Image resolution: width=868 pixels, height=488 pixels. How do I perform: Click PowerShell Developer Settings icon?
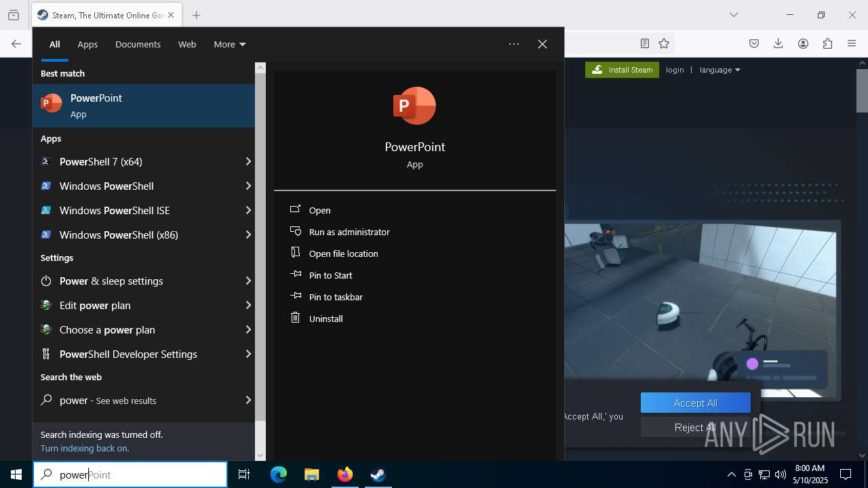tap(46, 354)
